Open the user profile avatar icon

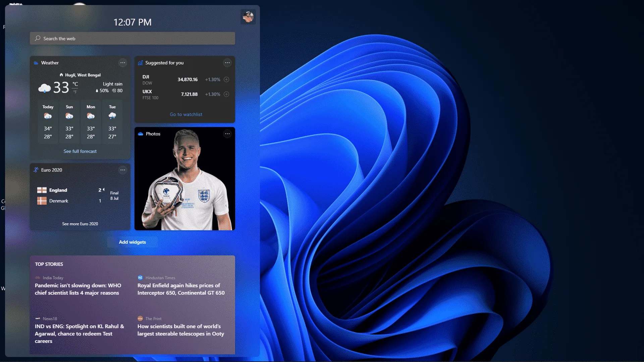click(x=248, y=17)
